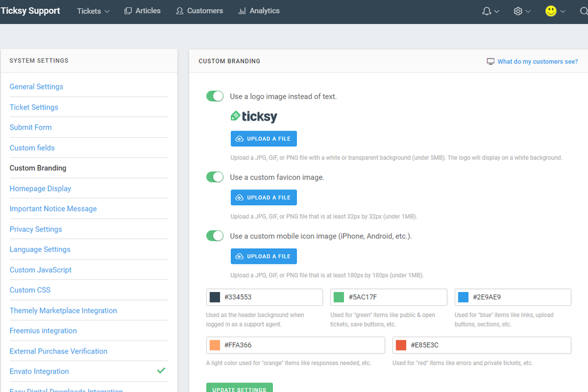588x392 pixels.
Task: Open Envato Integration settings
Action: pos(39,371)
